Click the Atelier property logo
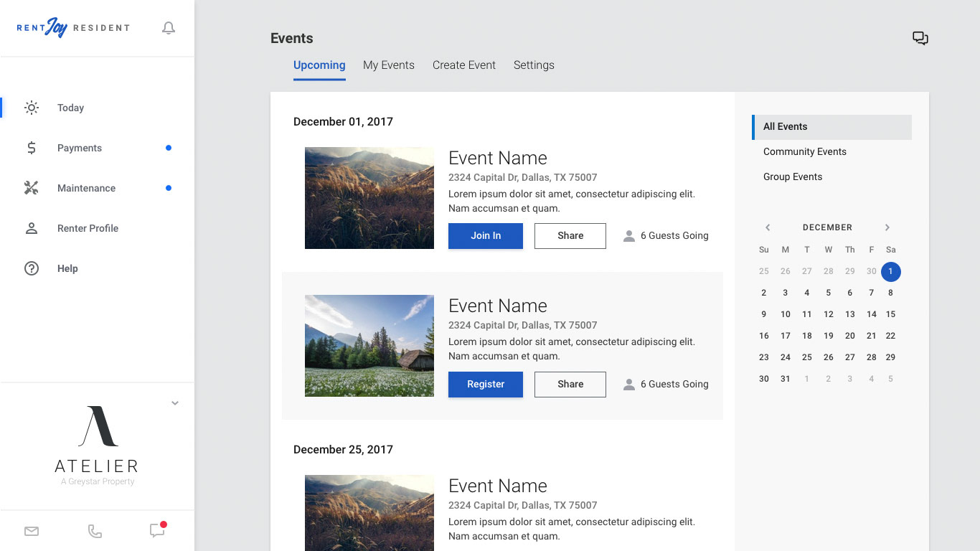The height and width of the screenshot is (551, 980). click(x=97, y=445)
